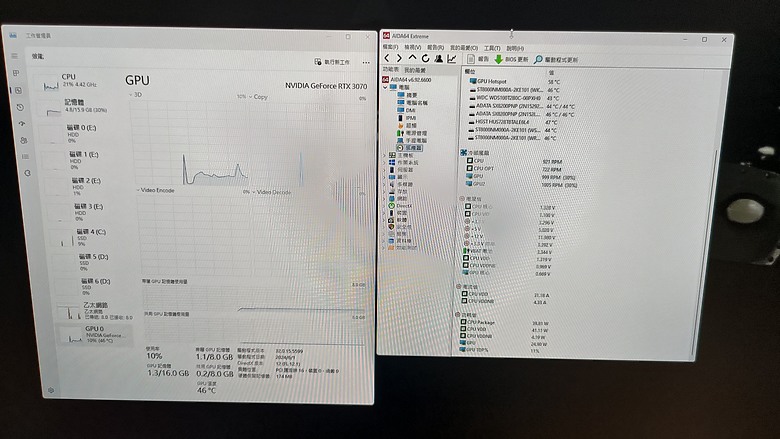Open the 3D graph engine dropdown

coord(135,94)
